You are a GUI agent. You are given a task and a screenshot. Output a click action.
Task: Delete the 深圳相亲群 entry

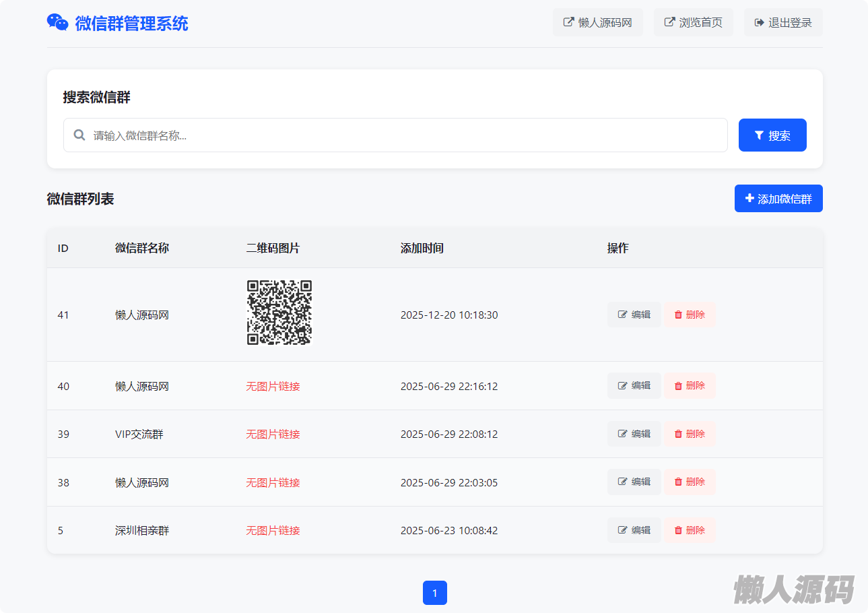pos(690,530)
